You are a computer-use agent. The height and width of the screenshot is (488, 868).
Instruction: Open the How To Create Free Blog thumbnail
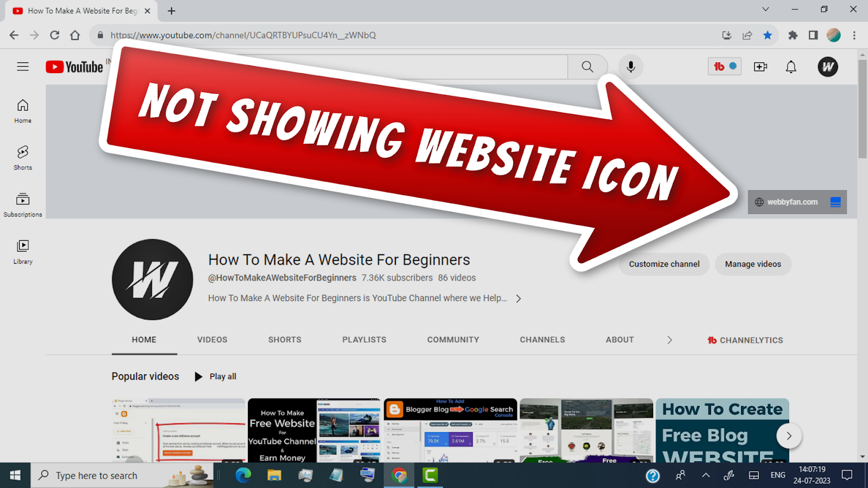722,431
